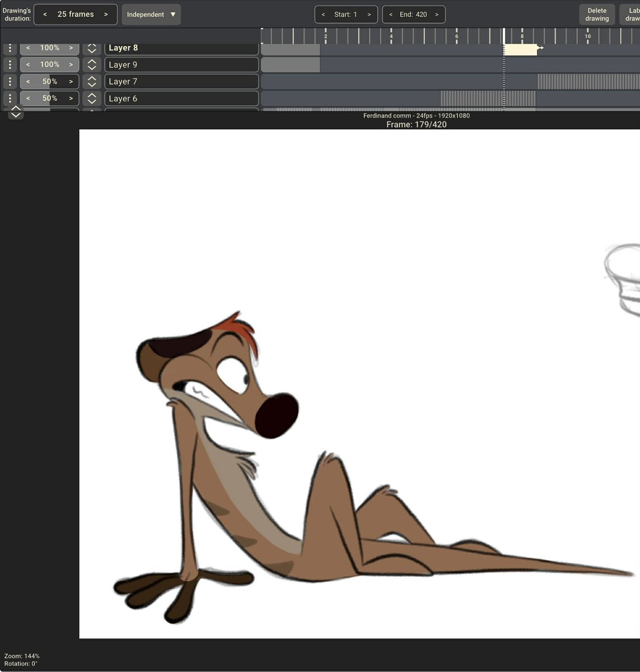The height and width of the screenshot is (672, 640).
Task: Click the Layer 6 50% opacity slider
Action: click(x=49, y=98)
